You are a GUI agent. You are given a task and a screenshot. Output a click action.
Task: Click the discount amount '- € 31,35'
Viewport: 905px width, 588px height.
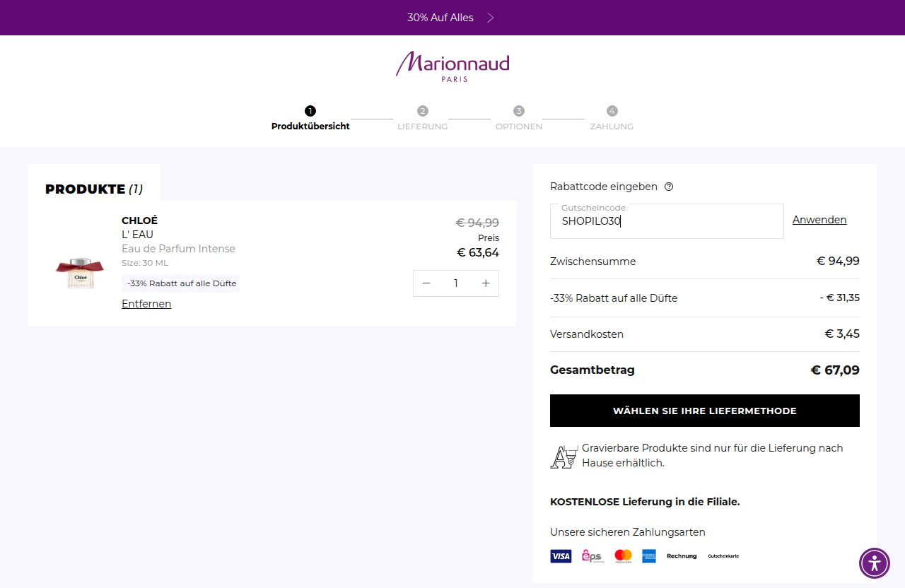(840, 298)
